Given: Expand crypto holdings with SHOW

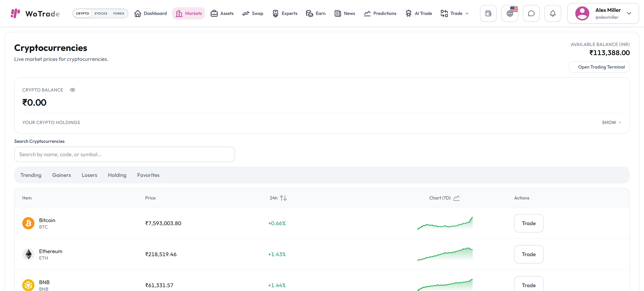Looking at the screenshot, I should [x=611, y=123].
